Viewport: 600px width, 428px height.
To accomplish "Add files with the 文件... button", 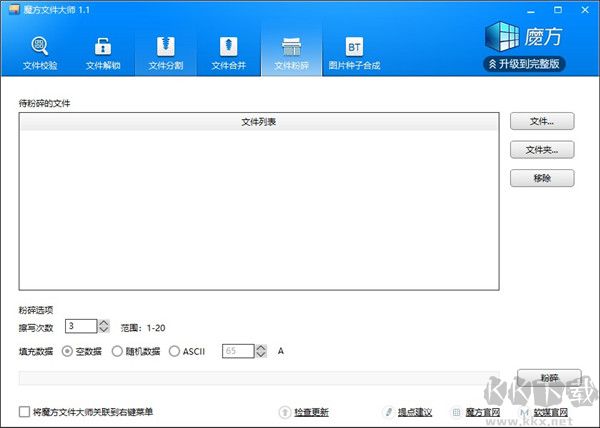I will coord(541,122).
